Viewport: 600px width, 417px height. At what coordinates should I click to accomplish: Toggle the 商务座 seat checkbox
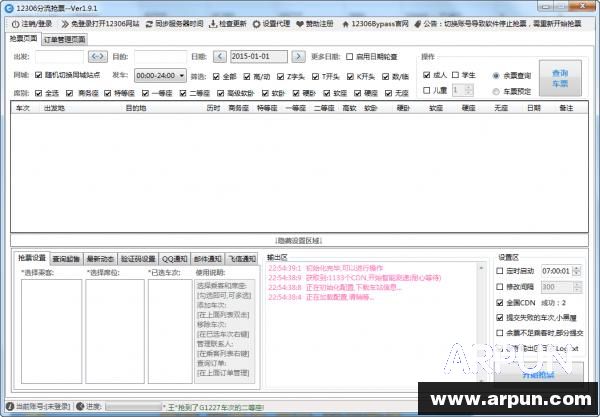pos(69,93)
